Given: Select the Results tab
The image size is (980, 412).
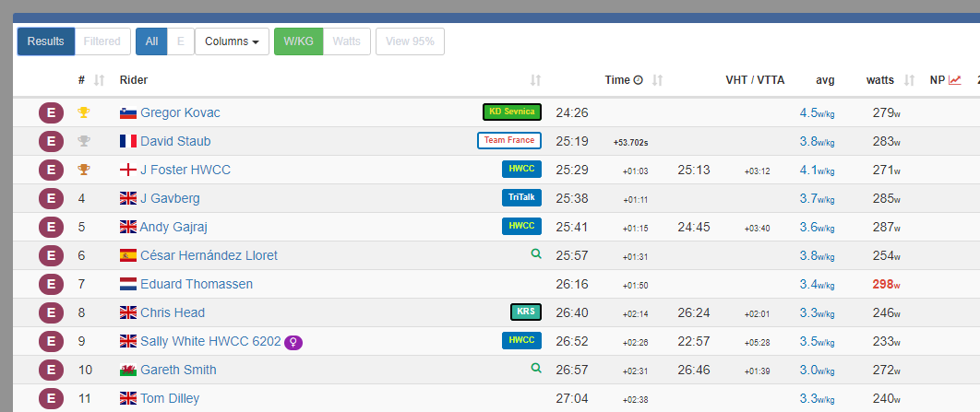Looking at the screenshot, I should (x=45, y=41).
